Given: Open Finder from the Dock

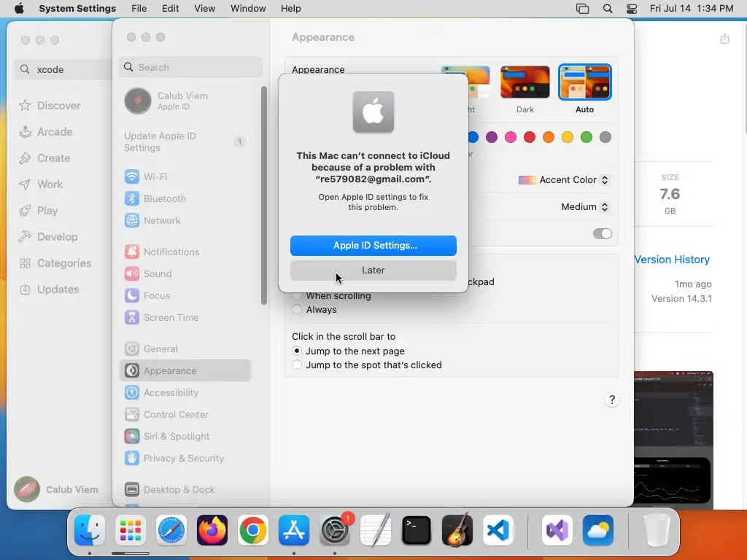Looking at the screenshot, I should (90, 531).
